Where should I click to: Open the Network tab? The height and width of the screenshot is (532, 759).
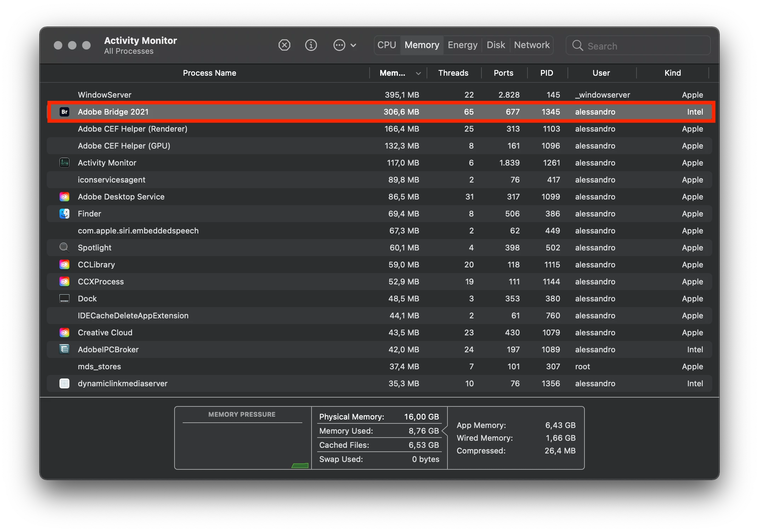[532, 45]
